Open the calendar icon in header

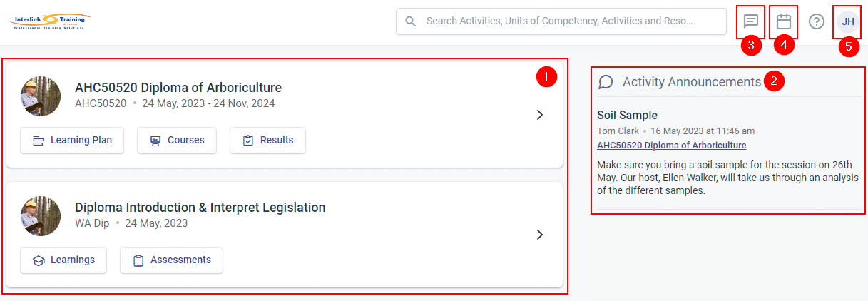coord(784,21)
